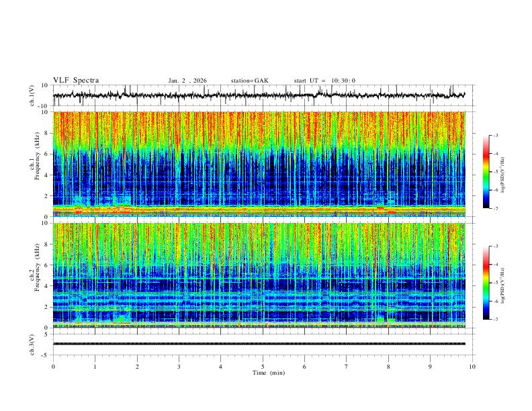This screenshot has width=532, height=411.
Task: Click time axis tick label "1"
Action: click(95, 367)
